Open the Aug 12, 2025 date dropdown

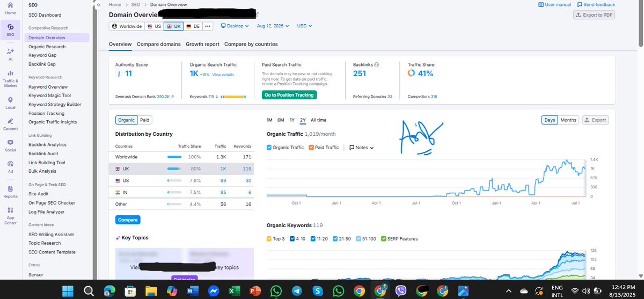point(273,26)
